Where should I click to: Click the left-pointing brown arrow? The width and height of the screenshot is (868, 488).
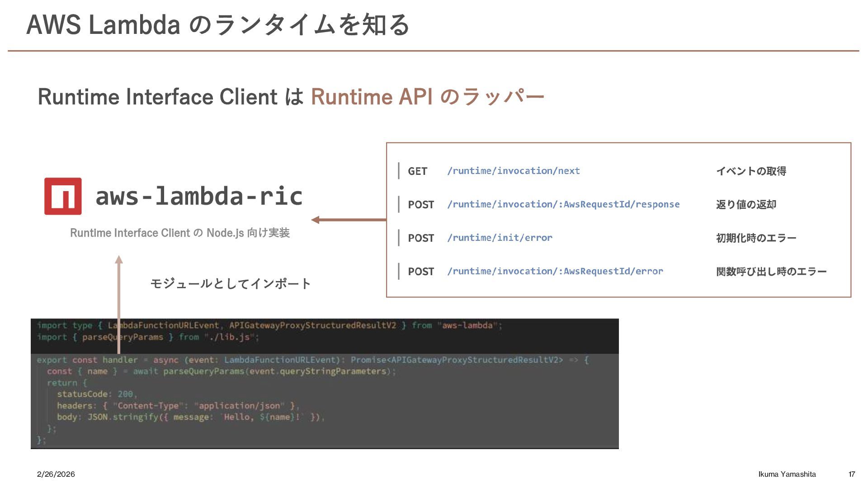coord(348,220)
